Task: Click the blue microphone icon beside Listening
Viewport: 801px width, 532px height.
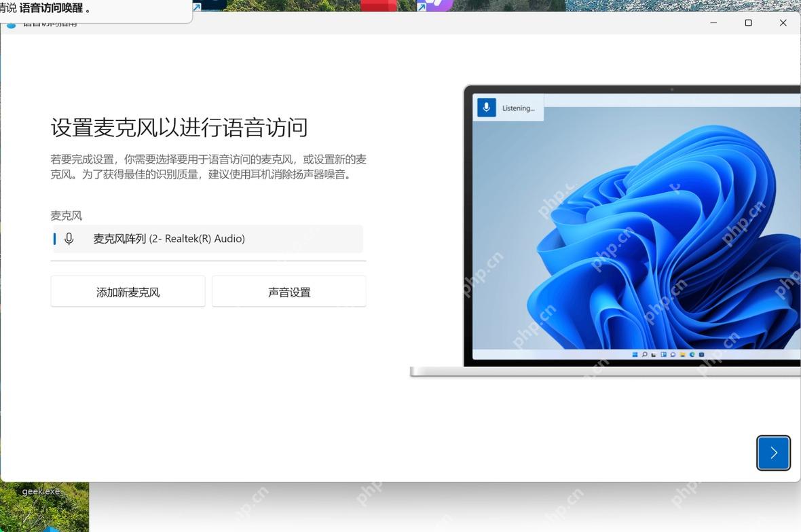Action: 486,108
